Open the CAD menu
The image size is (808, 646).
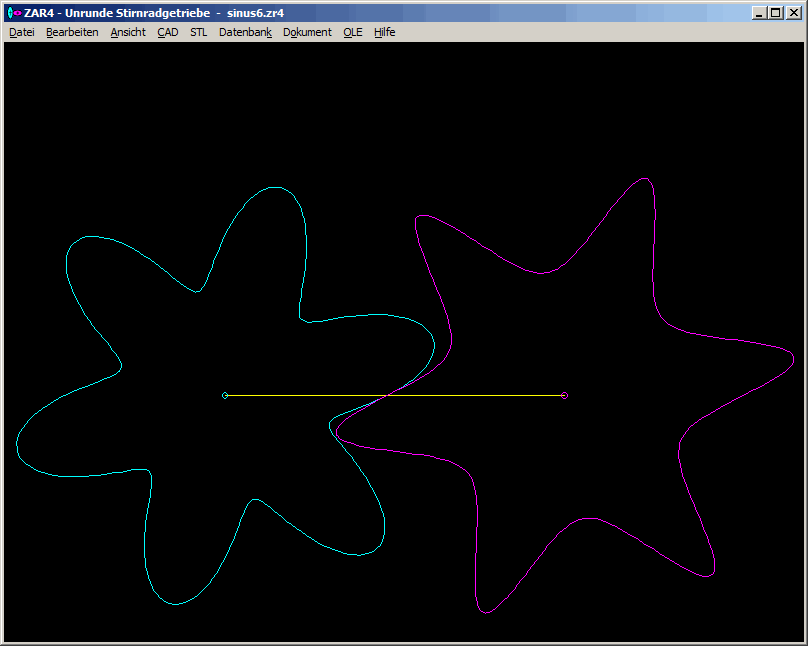point(167,32)
